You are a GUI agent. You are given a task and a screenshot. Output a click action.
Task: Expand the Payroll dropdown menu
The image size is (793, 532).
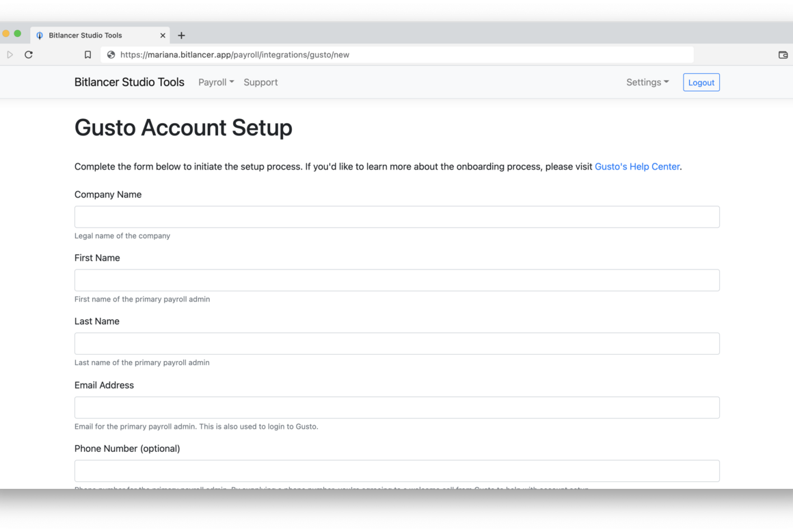[x=216, y=83]
